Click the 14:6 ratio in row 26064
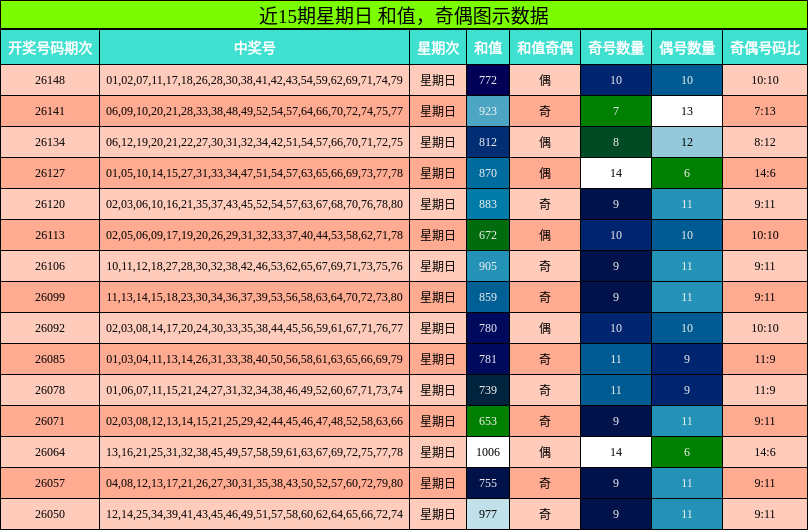 pos(765,452)
